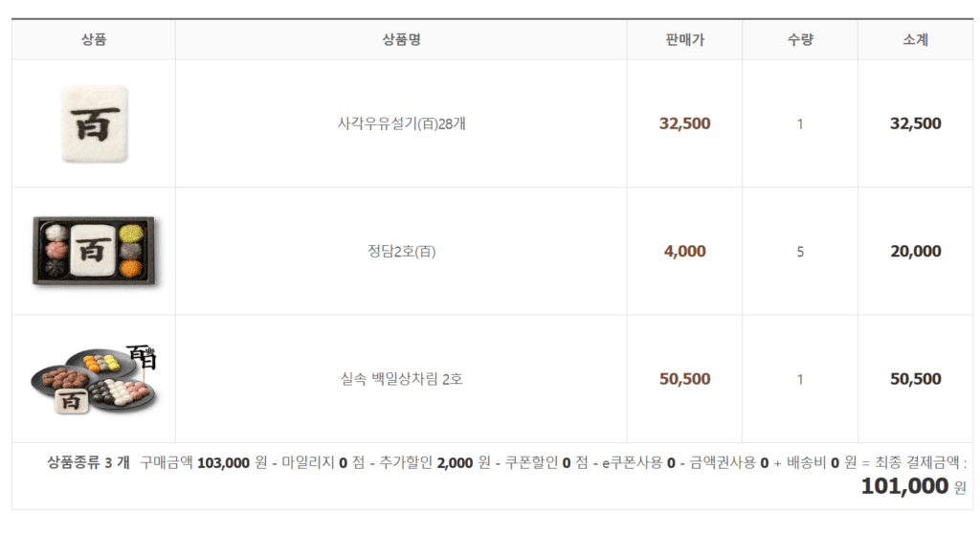The height and width of the screenshot is (536, 980).
Task: Click the 추가할인 2,000 discount value
Action: tap(455, 462)
